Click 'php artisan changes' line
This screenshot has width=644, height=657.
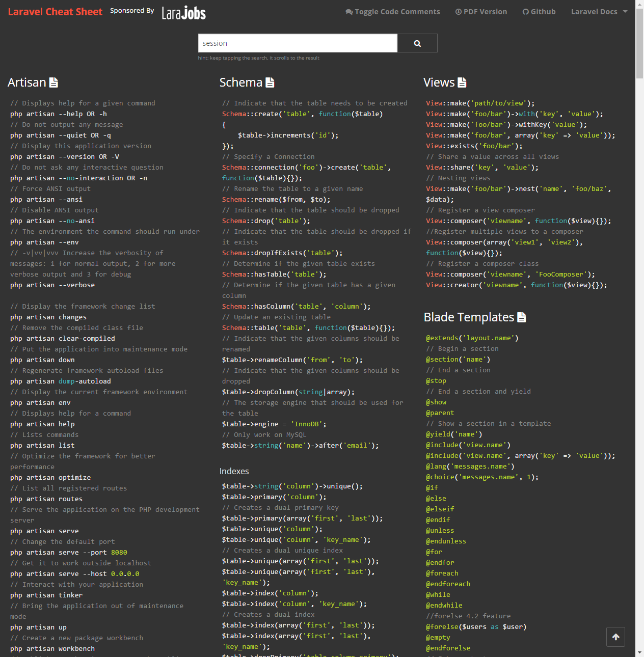point(48,317)
